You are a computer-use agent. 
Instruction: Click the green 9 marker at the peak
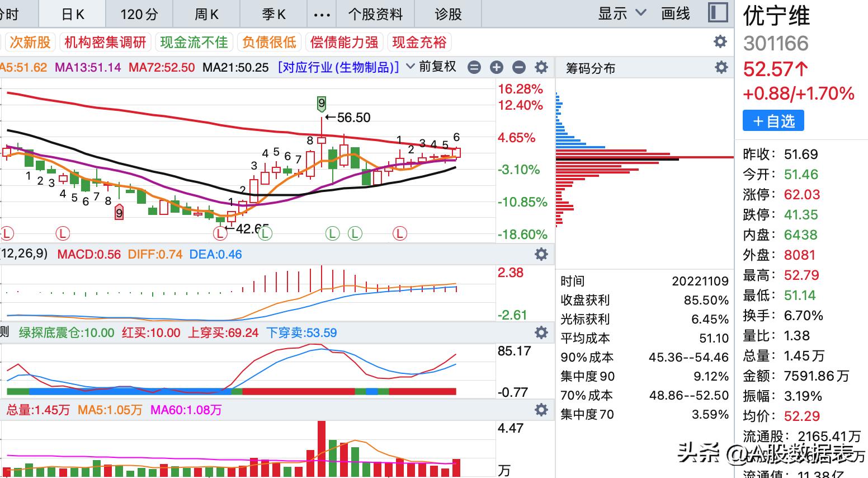[321, 104]
